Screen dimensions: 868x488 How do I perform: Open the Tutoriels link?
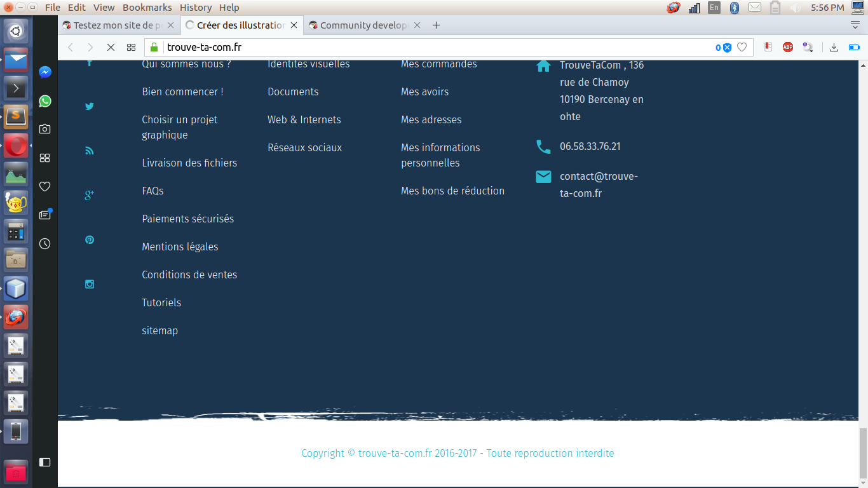pos(161,302)
